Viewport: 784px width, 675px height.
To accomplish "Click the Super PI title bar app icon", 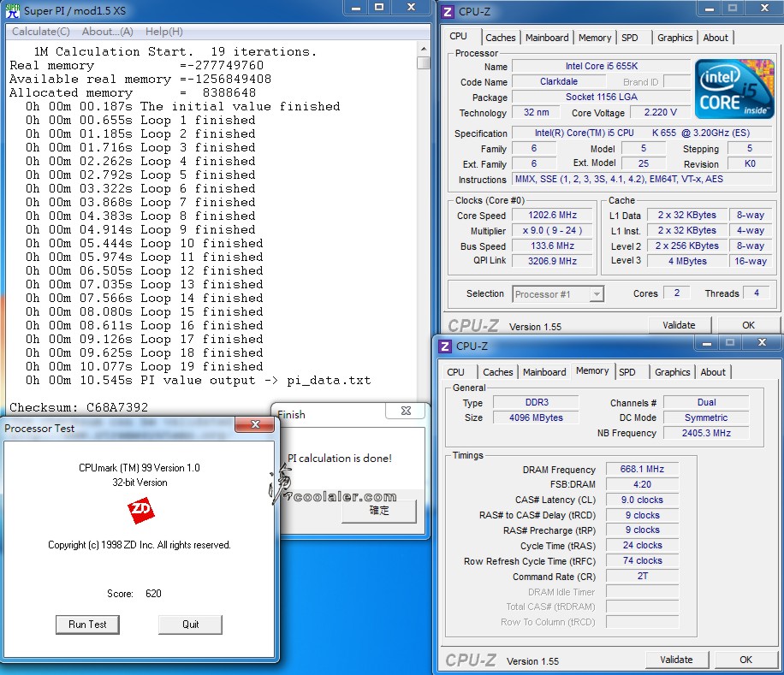I will [13, 10].
